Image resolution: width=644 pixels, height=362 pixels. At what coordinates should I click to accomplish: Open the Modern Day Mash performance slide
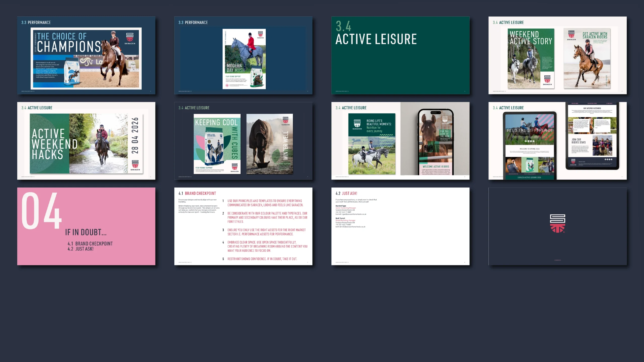[x=243, y=55]
